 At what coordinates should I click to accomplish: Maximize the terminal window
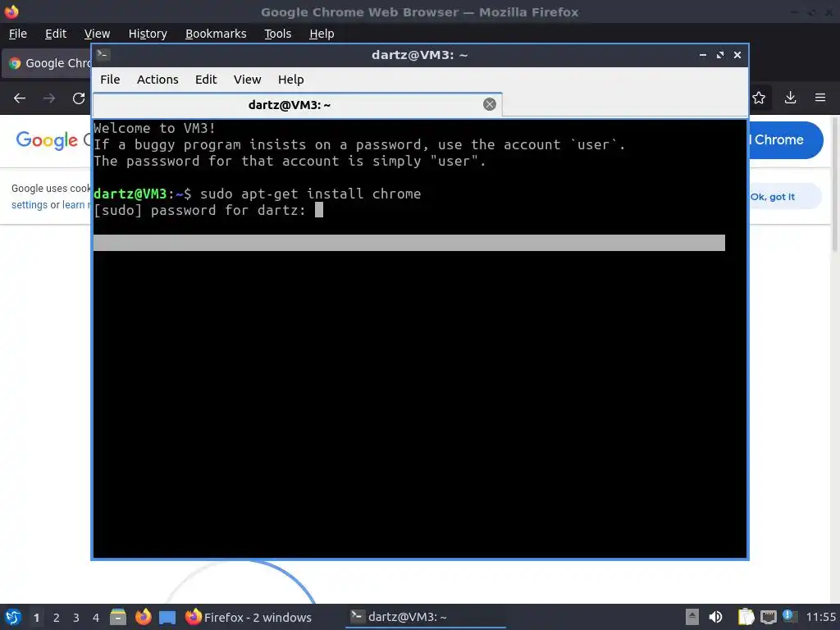[720, 55]
